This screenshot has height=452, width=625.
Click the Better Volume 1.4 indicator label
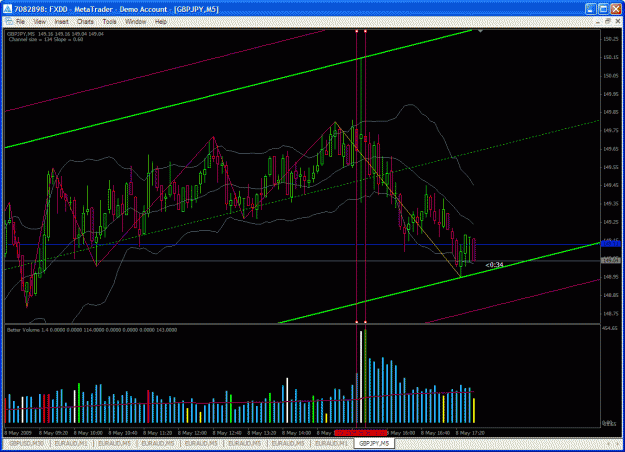click(x=92, y=330)
